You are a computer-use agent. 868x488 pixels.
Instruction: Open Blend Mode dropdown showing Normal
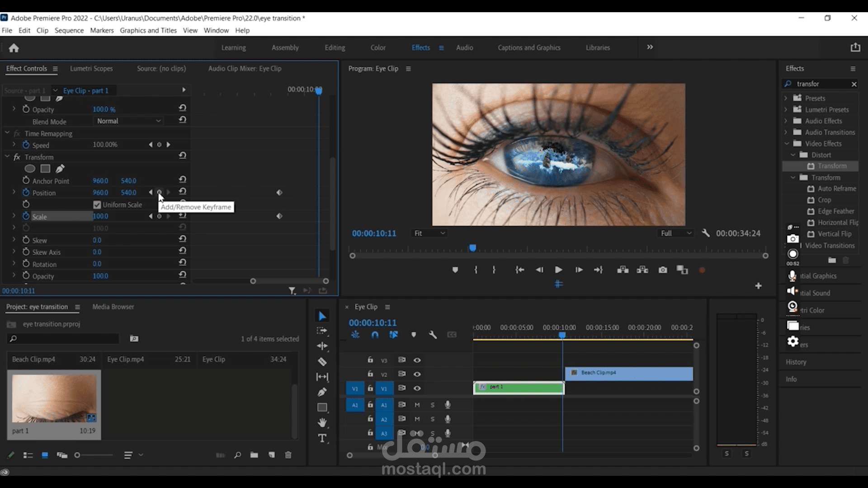tap(128, 121)
